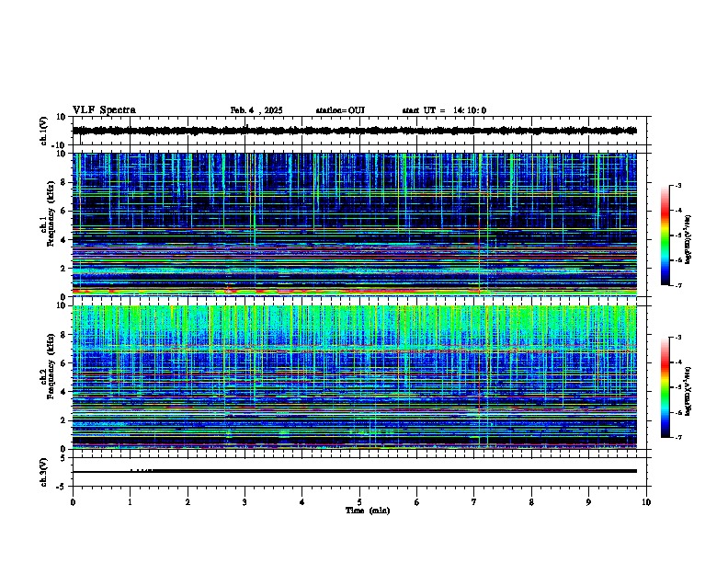Click time axis tick label "8"

tap(531, 502)
